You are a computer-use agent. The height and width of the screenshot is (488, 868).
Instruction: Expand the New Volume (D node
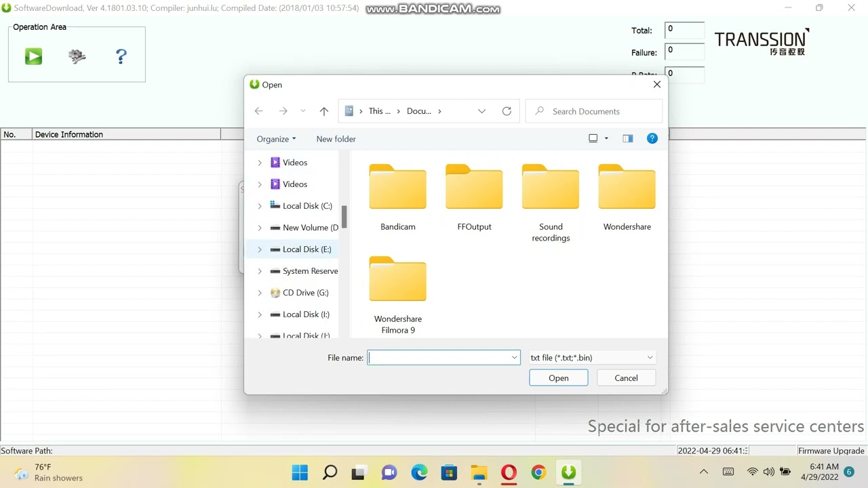tap(260, 228)
